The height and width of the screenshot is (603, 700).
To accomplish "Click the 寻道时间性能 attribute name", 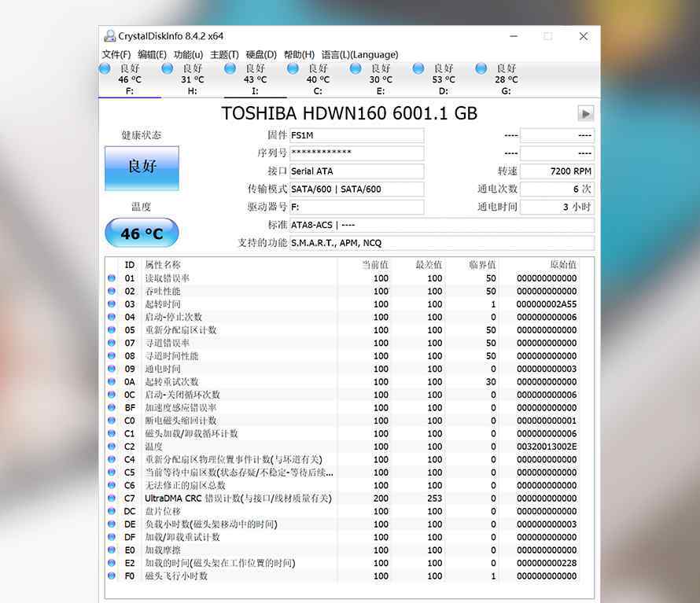I will (172, 355).
